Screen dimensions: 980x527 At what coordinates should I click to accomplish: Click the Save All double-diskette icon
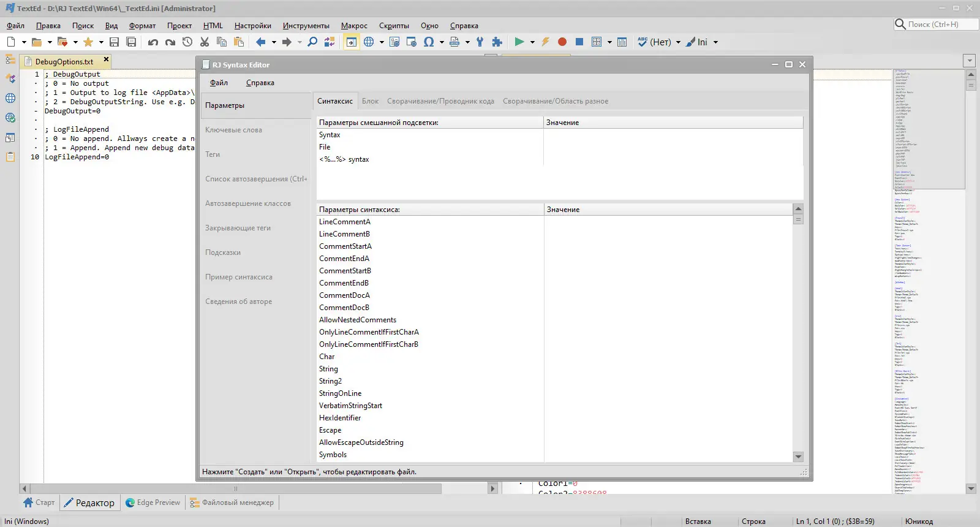coord(131,42)
